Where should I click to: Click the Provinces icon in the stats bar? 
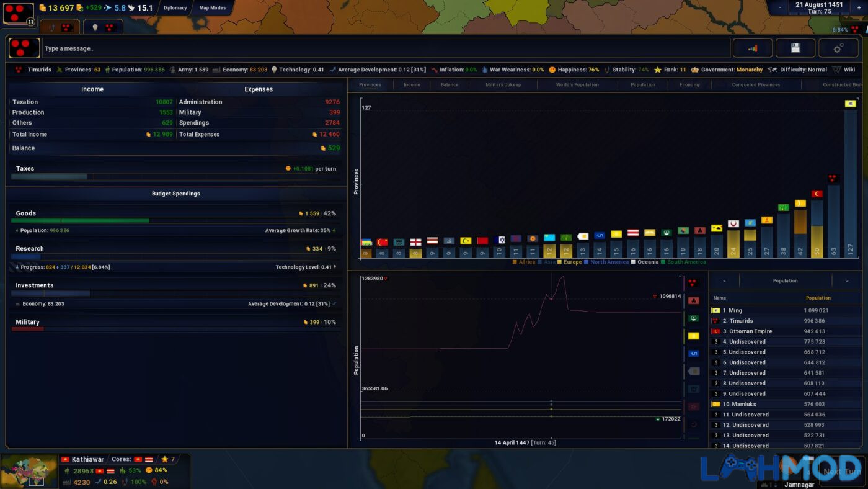click(60, 70)
